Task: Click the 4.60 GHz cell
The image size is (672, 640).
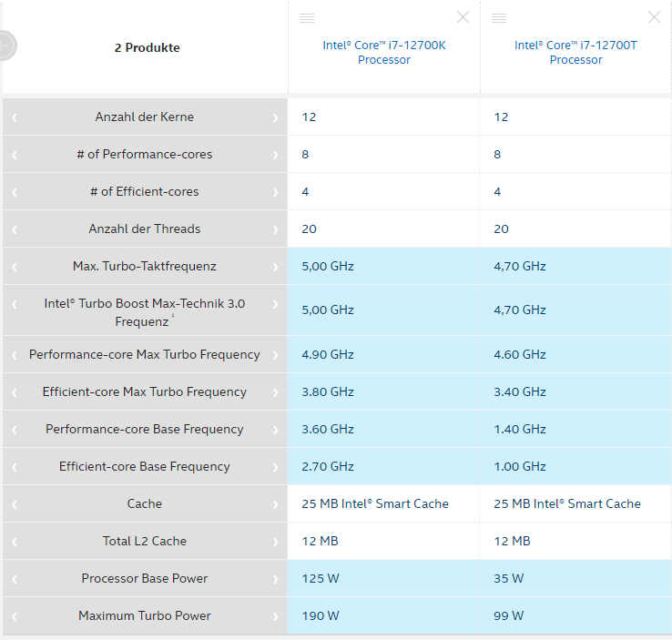Action: (x=575, y=354)
